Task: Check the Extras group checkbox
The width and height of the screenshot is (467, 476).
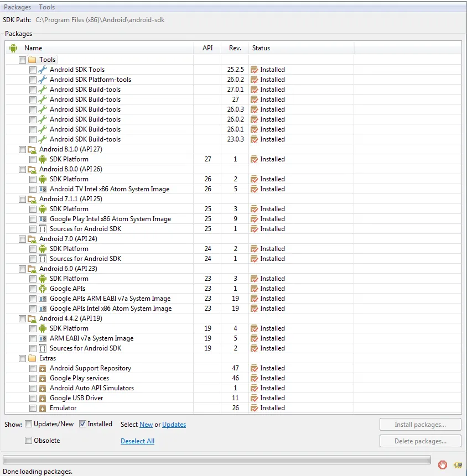Action: tap(22, 358)
